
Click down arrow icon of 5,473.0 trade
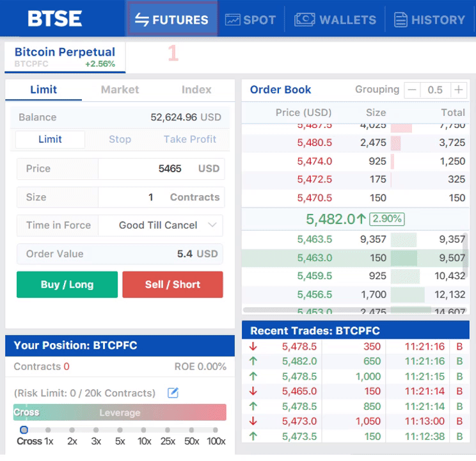[253, 421]
